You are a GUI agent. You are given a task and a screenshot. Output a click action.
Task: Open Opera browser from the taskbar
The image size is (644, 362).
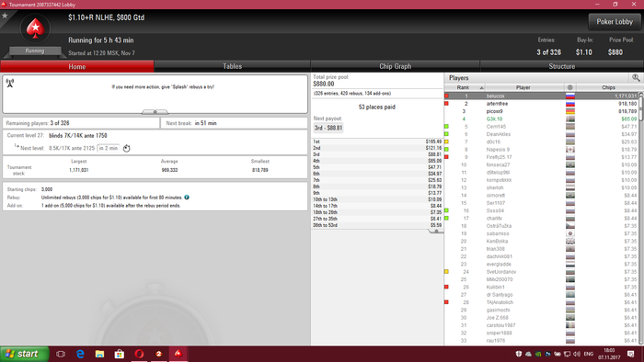click(139, 354)
